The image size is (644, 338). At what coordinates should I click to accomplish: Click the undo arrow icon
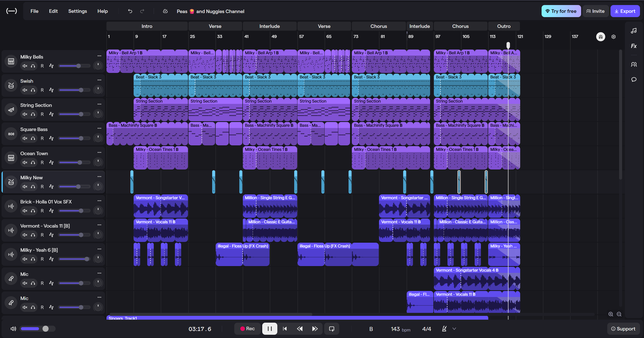(130, 11)
